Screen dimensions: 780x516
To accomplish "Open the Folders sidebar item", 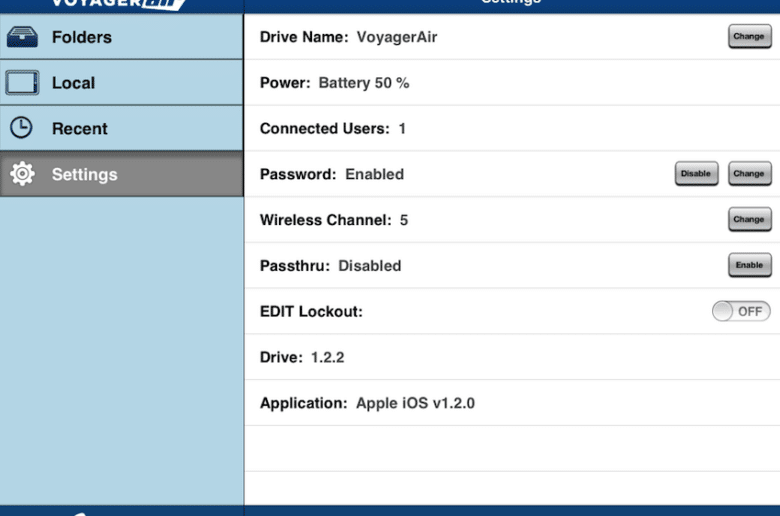I will point(121,37).
